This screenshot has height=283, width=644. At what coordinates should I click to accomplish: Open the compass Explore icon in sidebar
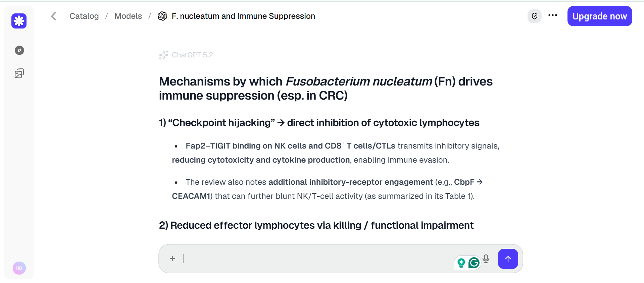pos(19,50)
